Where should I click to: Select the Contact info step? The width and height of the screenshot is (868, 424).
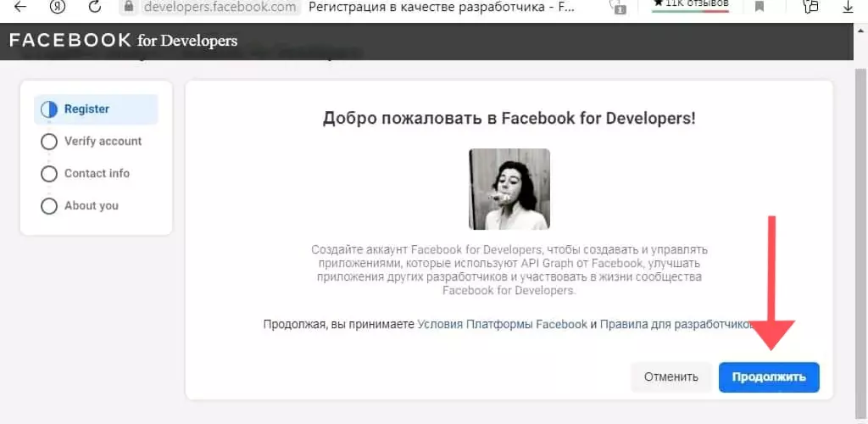pyautogui.click(x=96, y=173)
